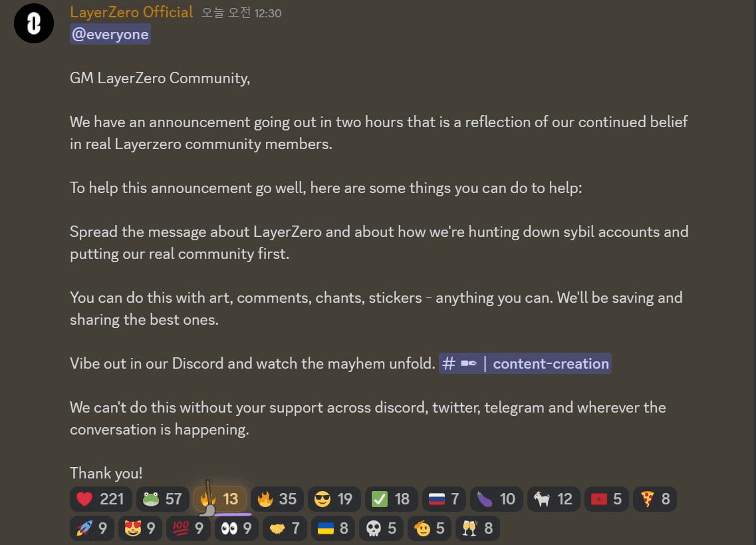The width and height of the screenshot is (756, 545).
Task: Click the @everyone mention tag
Action: 110,35
